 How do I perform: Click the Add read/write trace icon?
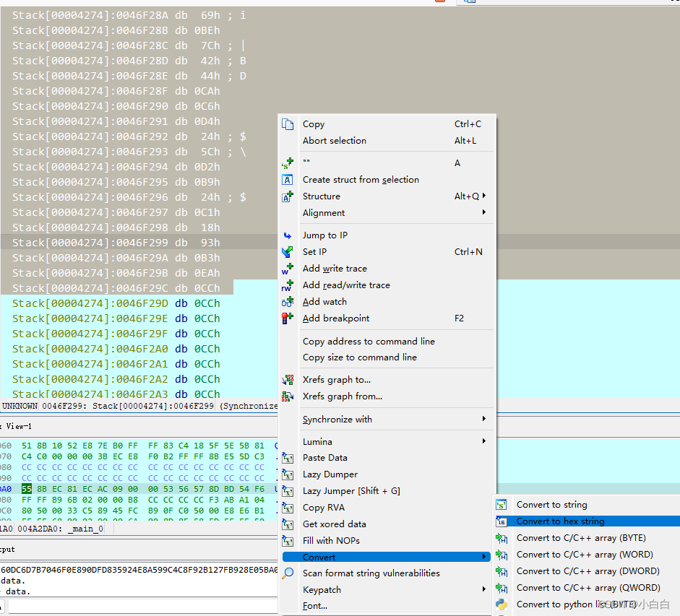click(288, 285)
